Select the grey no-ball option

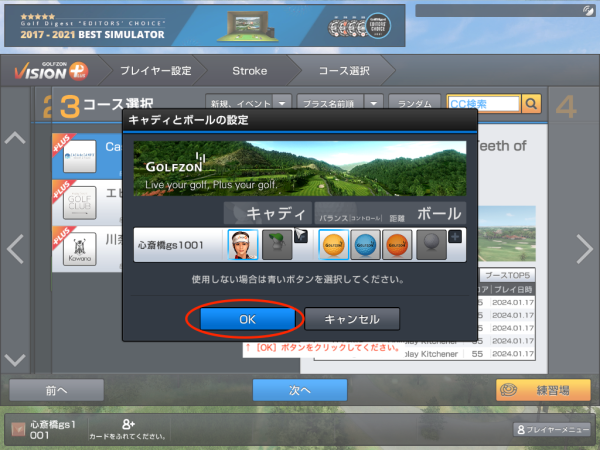pos(431,245)
